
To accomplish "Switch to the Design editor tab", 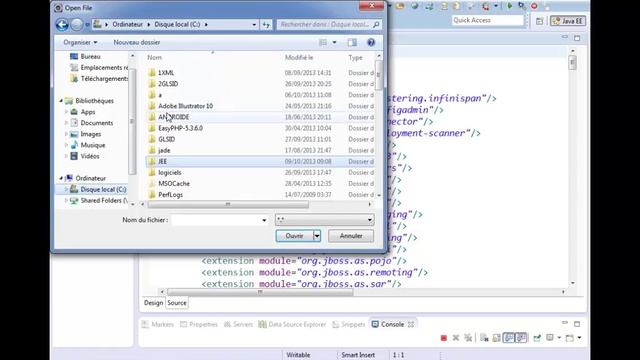I will tap(153, 303).
